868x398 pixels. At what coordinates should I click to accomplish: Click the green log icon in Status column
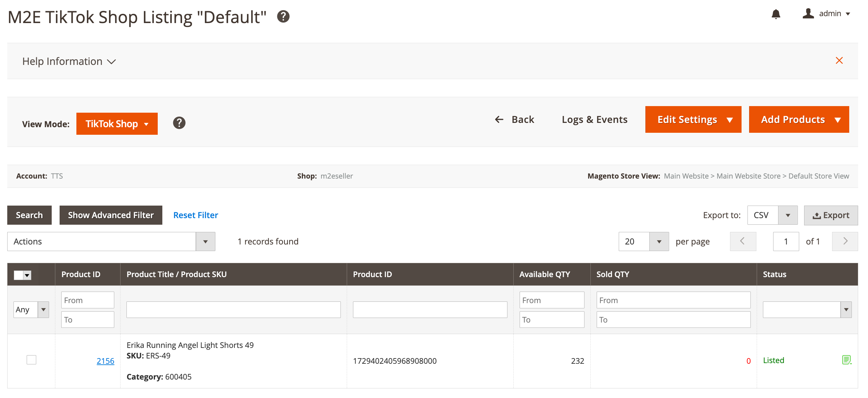847,360
